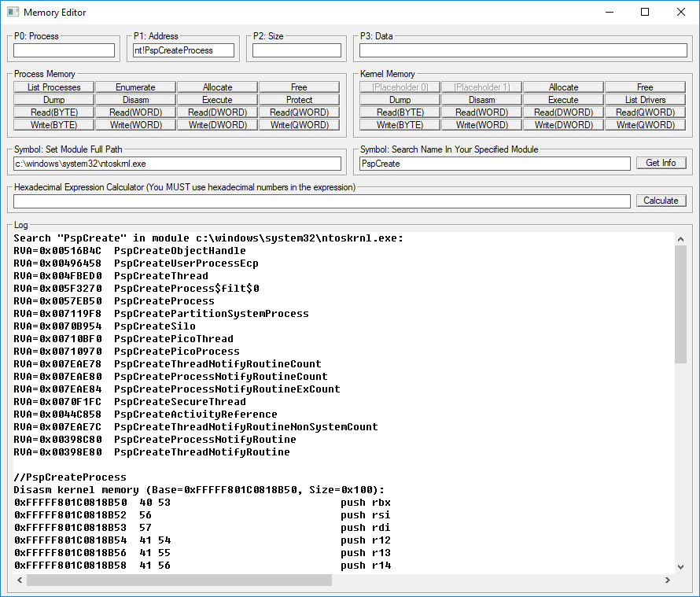Click the log's vertical scroll up arrow

(680, 239)
